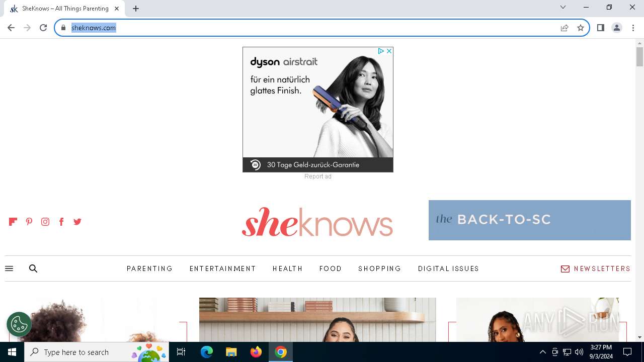This screenshot has height=362, width=644.
Task: Close the Dyson airstrait ad
Action: coord(389,51)
